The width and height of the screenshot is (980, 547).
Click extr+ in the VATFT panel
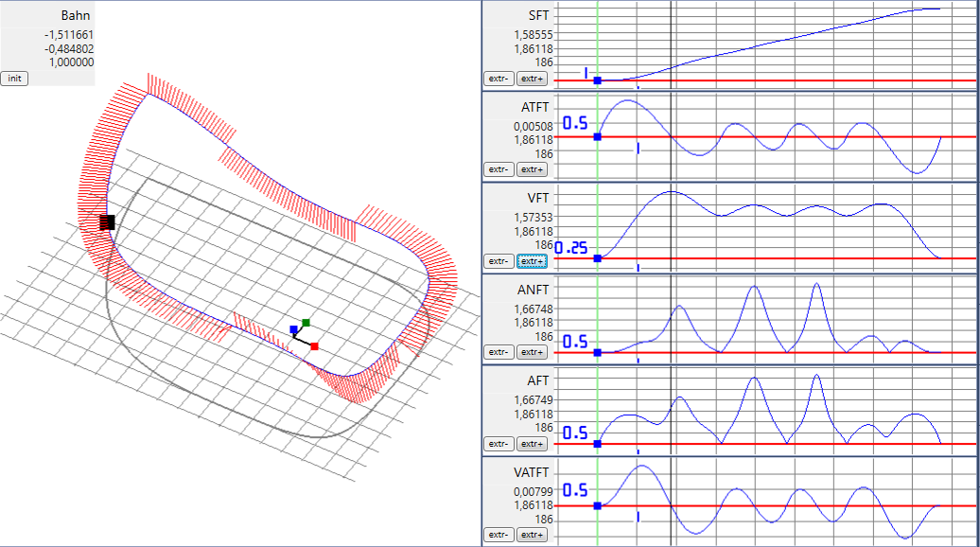pyautogui.click(x=532, y=535)
